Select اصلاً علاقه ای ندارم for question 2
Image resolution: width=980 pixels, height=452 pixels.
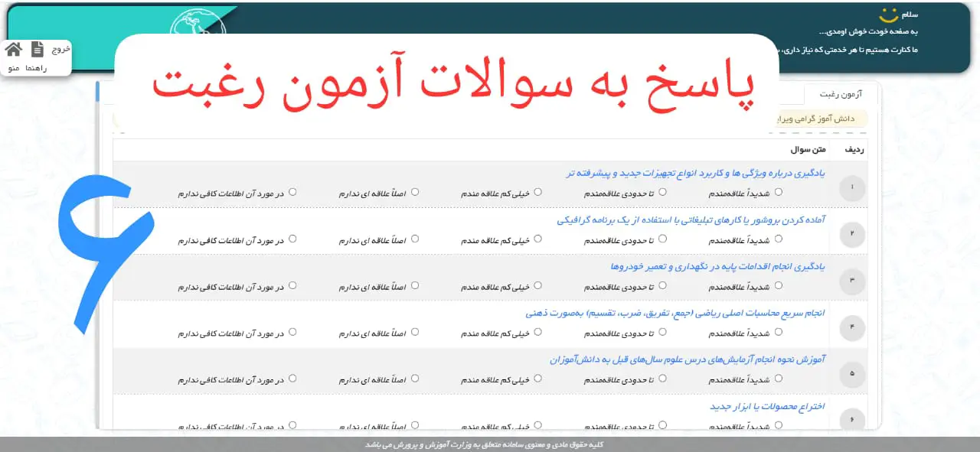pos(416,238)
